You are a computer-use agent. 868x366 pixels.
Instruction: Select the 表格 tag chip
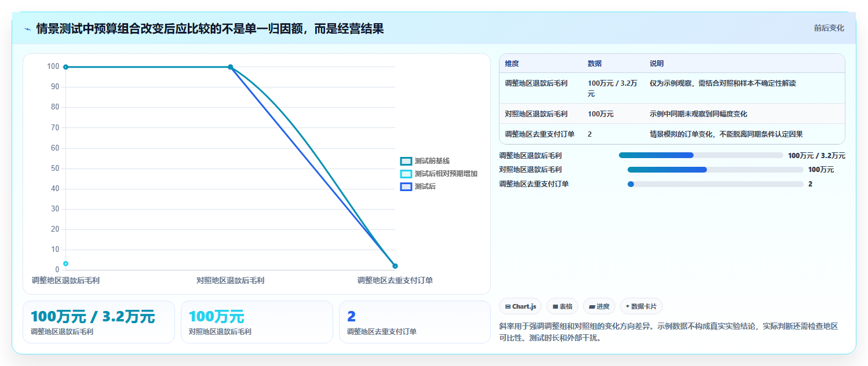coord(562,306)
